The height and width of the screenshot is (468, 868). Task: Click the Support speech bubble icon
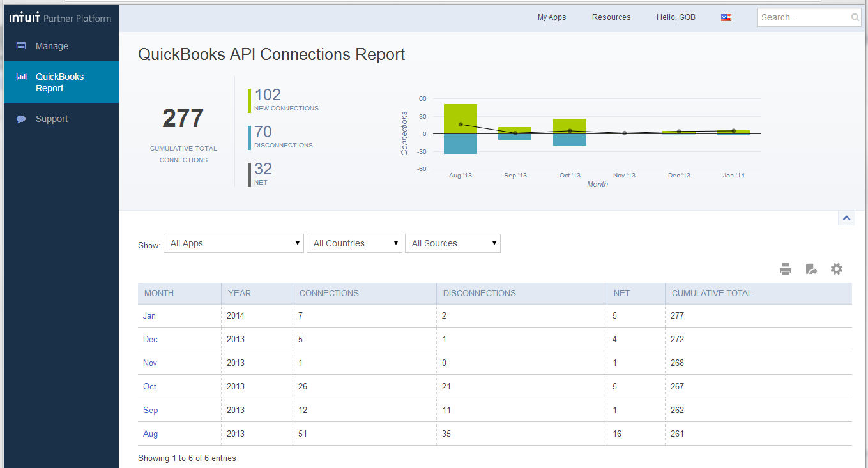21,119
